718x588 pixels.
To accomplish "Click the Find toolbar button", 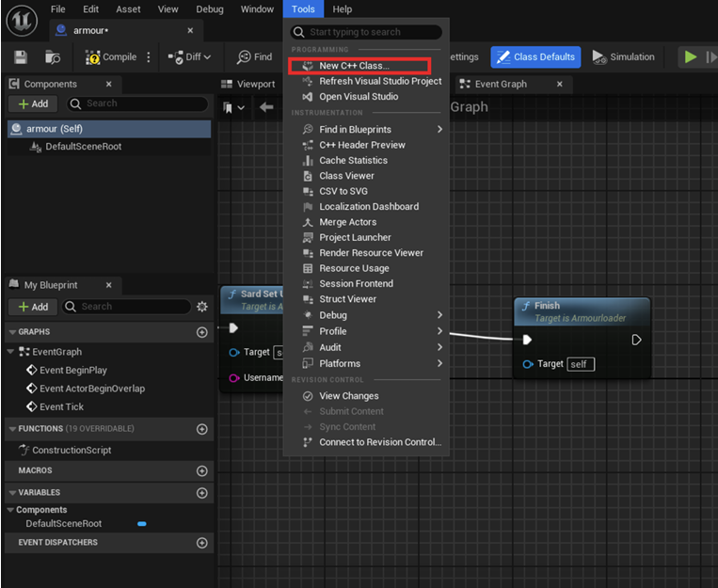I will tap(255, 57).
